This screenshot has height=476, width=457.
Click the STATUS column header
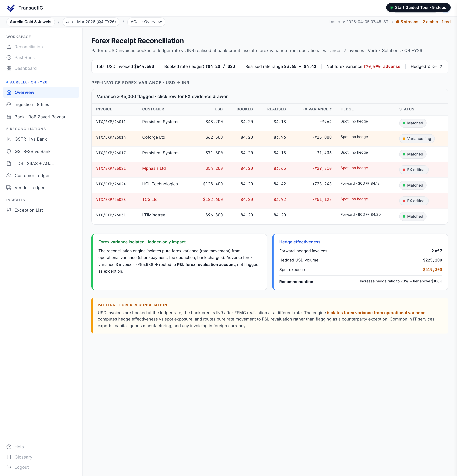(x=407, y=109)
